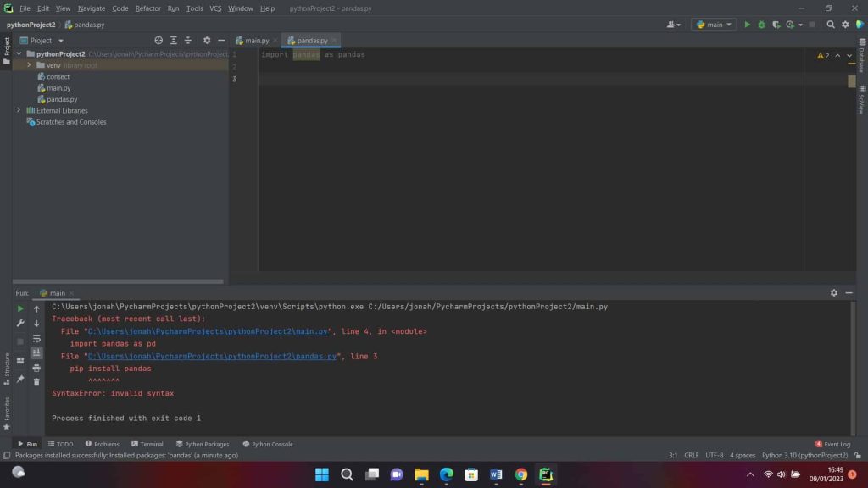Print console output using the printer icon

36,369
